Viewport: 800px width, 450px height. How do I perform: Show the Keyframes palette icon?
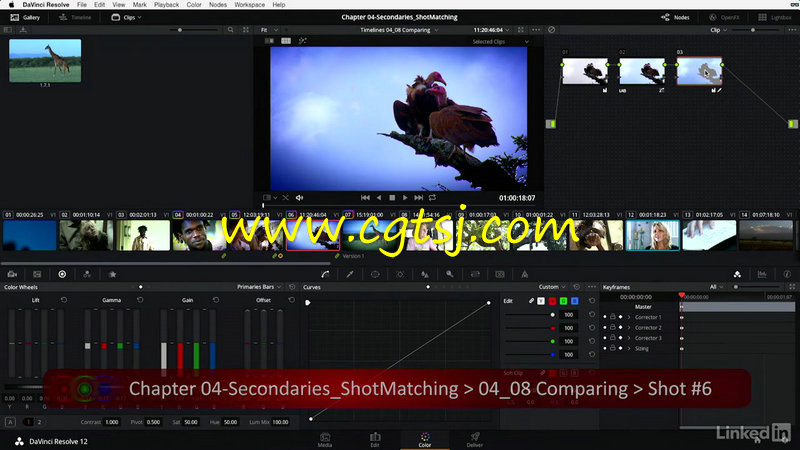click(737, 274)
